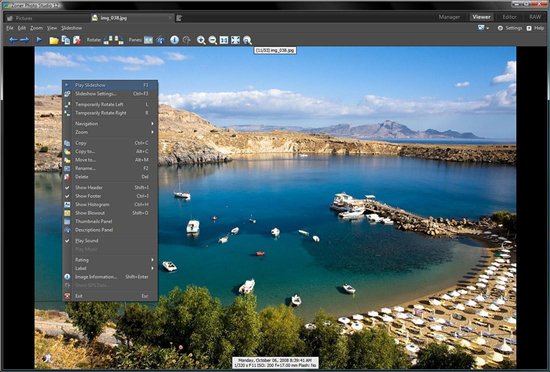The width and height of the screenshot is (550, 372).
Task: Zoom out with the minus magnifier icon
Action: pos(213,40)
